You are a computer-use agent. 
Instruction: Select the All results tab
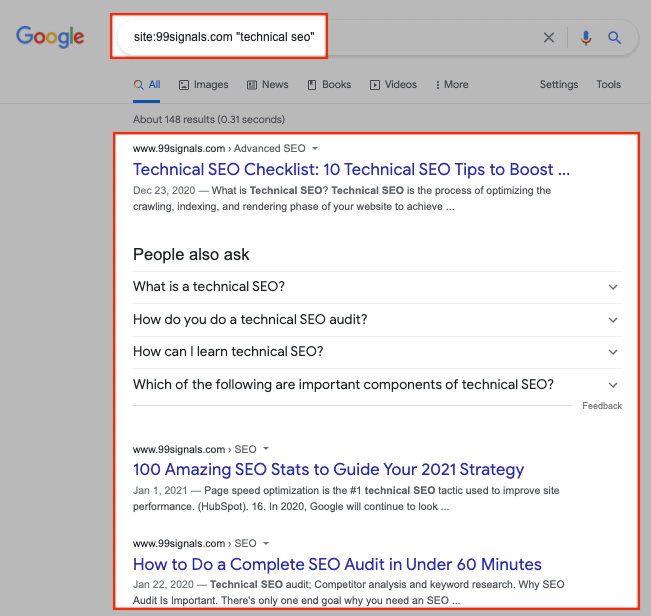(x=147, y=85)
